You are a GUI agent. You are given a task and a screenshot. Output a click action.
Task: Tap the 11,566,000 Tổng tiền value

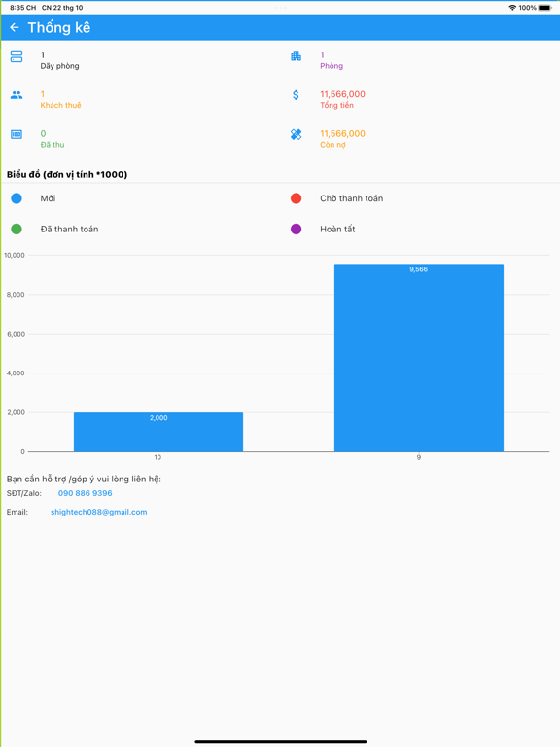click(x=342, y=94)
